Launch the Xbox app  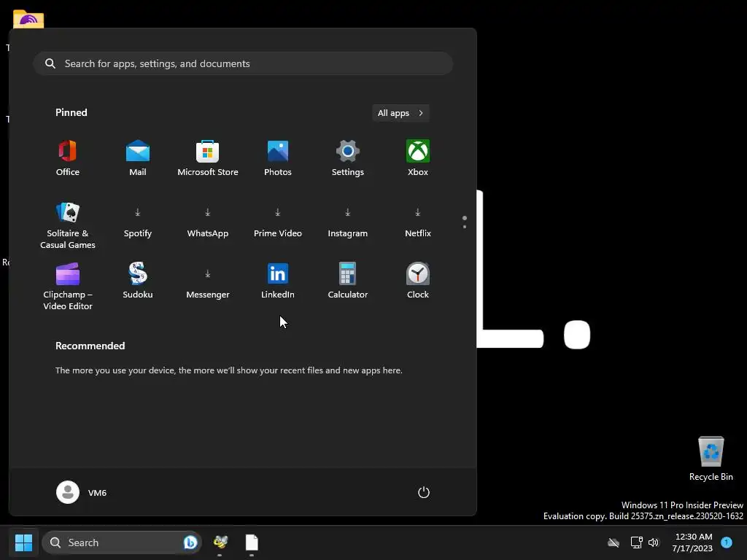[x=418, y=158]
